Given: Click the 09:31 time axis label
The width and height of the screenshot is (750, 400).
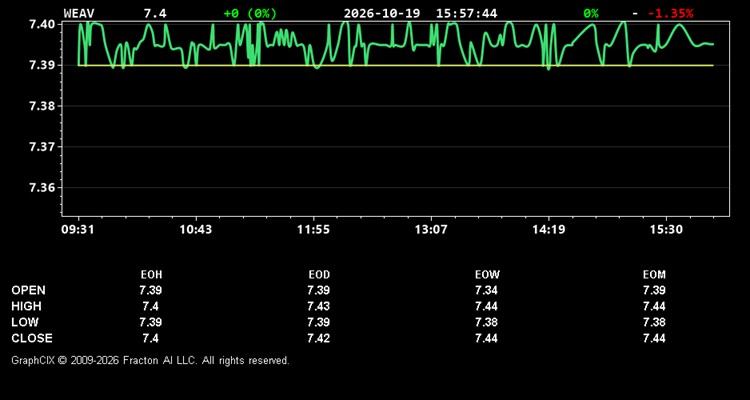Looking at the screenshot, I should (x=77, y=230).
